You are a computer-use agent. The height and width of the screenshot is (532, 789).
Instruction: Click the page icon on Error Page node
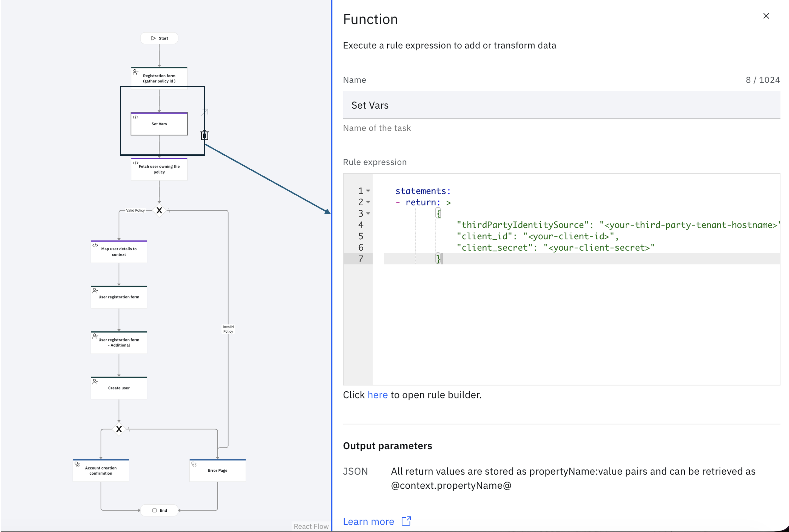pos(194,464)
